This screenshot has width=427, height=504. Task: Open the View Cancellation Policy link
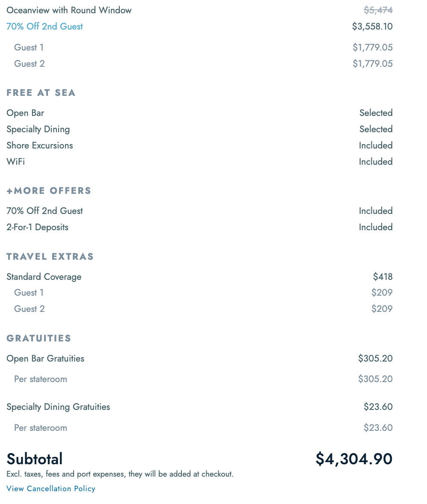[x=51, y=489]
